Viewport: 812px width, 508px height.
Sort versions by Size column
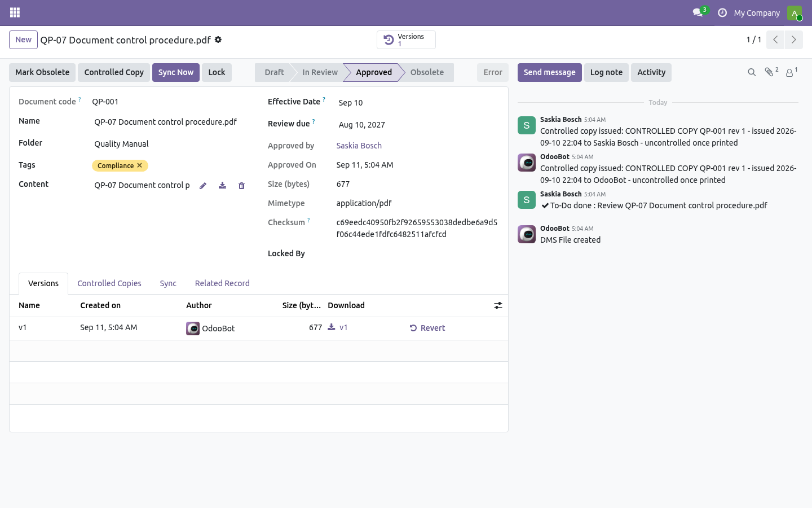pos(302,305)
